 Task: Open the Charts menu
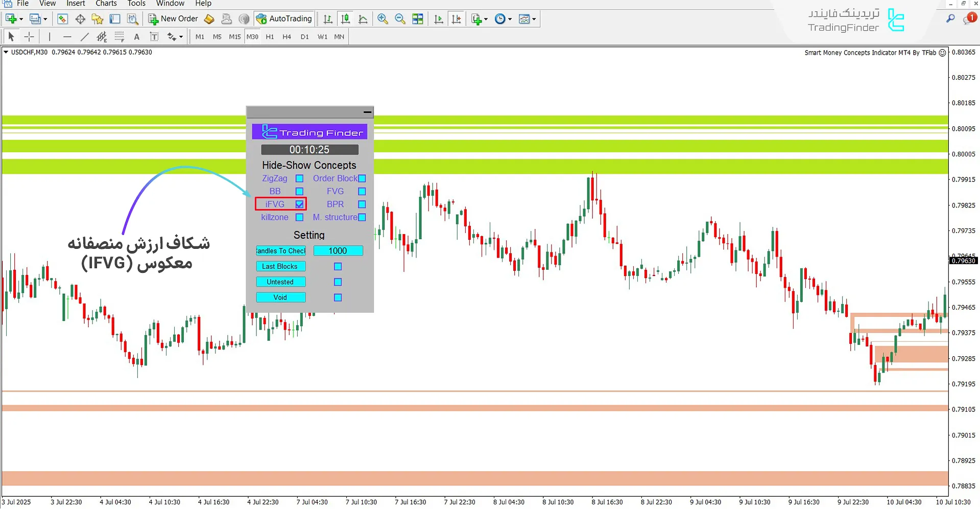106,4
